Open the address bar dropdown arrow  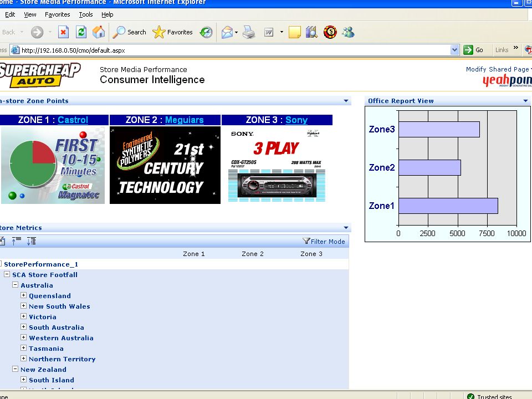point(454,50)
